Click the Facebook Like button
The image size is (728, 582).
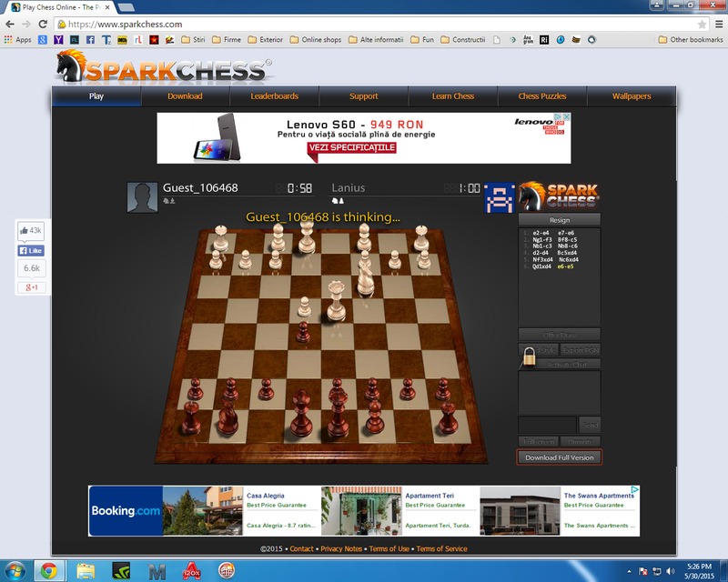(x=31, y=251)
